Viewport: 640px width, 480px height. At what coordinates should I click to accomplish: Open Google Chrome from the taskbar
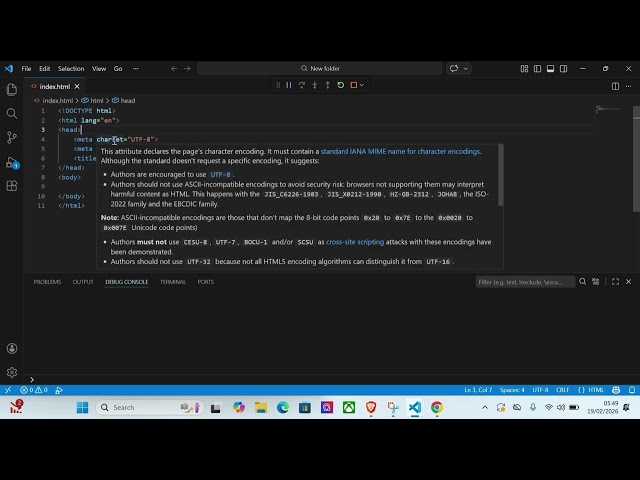point(437,407)
